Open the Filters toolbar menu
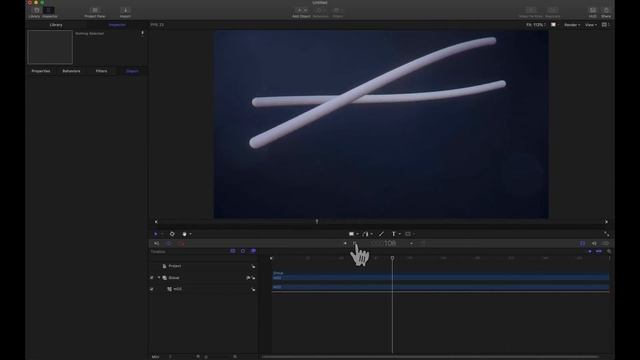Screen dimensions: 640x360 click(x=337, y=12)
